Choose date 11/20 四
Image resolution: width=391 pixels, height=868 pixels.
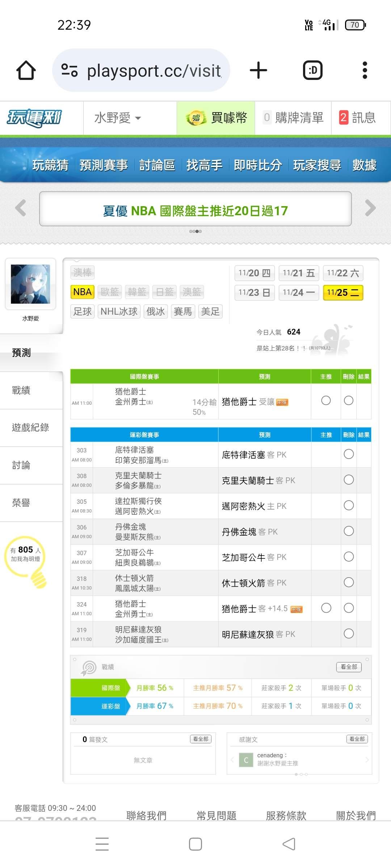point(255,273)
